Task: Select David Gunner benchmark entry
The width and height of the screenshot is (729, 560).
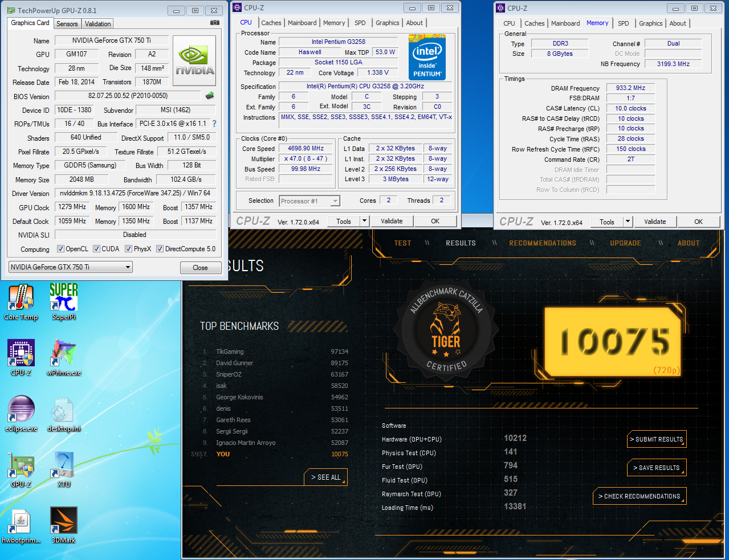Action: point(276,363)
